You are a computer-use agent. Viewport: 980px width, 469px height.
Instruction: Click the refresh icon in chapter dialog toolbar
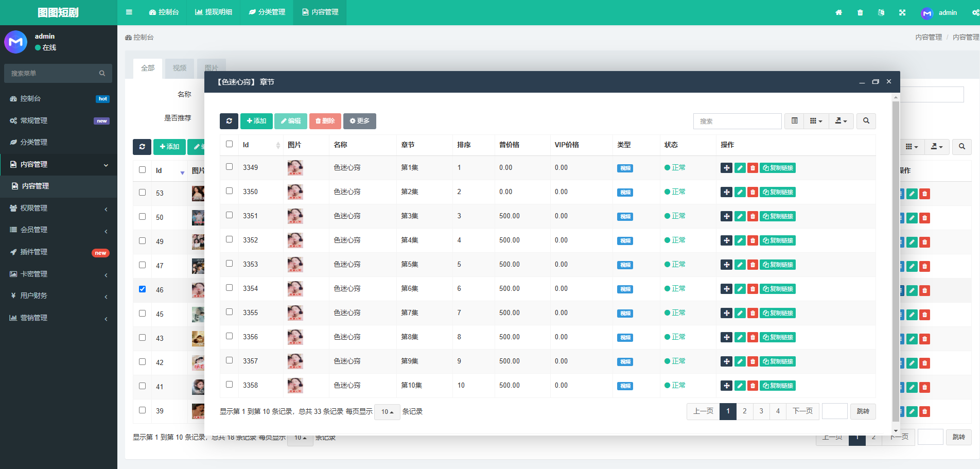point(229,121)
